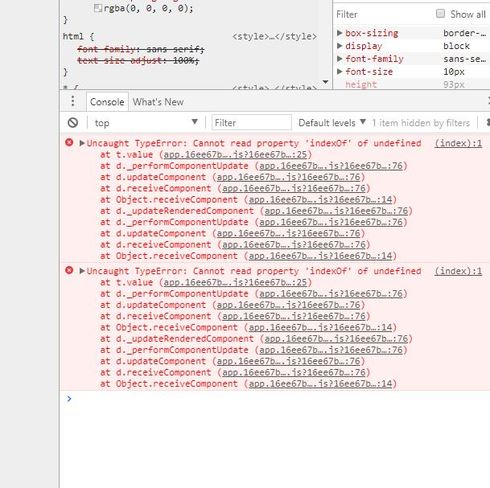Expand the display computed property
This screenshot has height=488, width=490.
(x=340, y=46)
